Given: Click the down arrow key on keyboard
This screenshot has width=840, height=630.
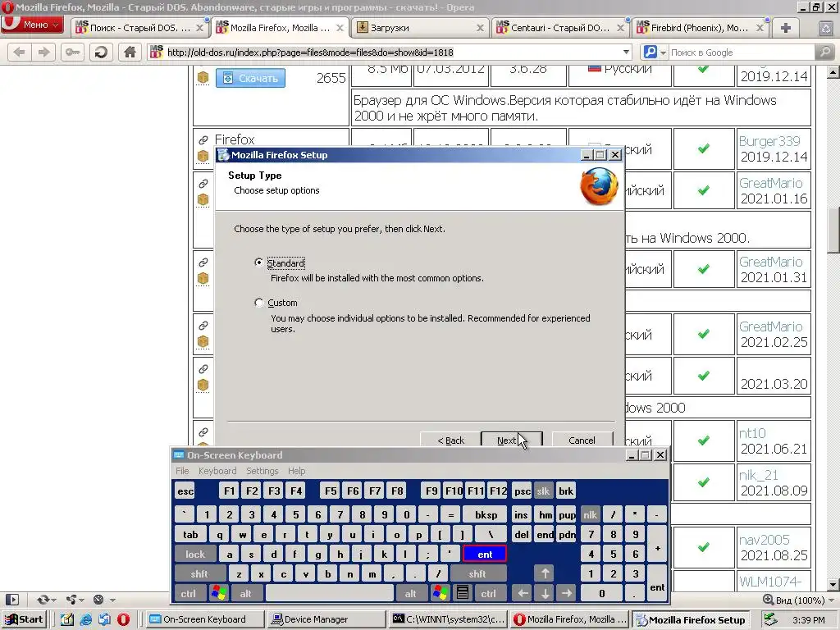Looking at the screenshot, I should [x=545, y=593].
